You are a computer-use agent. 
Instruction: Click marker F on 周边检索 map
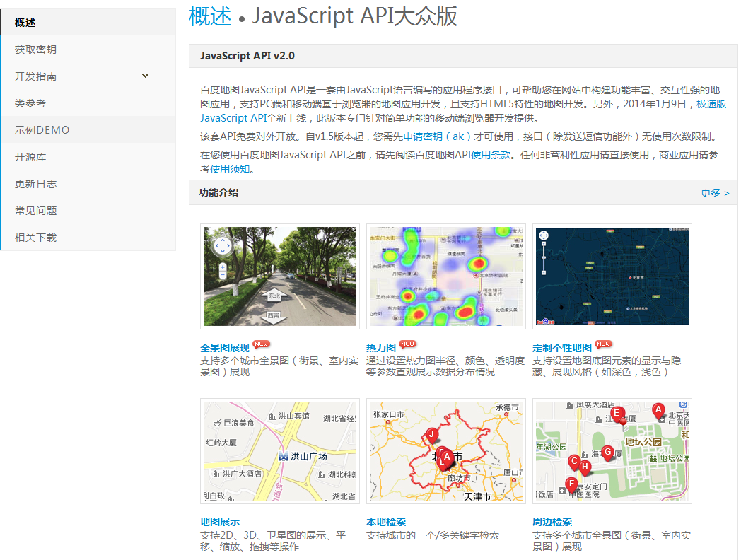pos(571,484)
